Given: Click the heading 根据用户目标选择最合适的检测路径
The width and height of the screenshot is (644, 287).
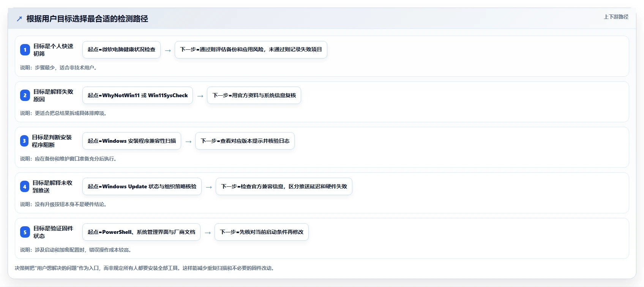Looking at the screenshot, I should [x=87, y=19].
